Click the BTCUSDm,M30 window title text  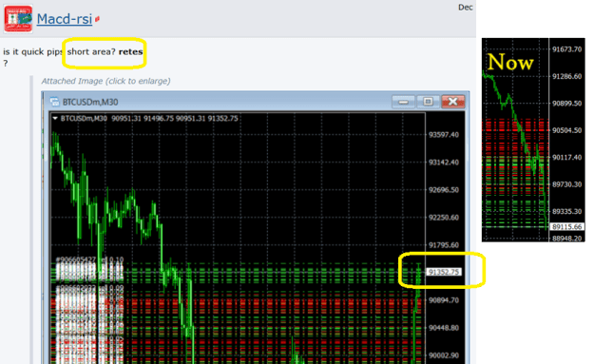[x=90, y=102]
